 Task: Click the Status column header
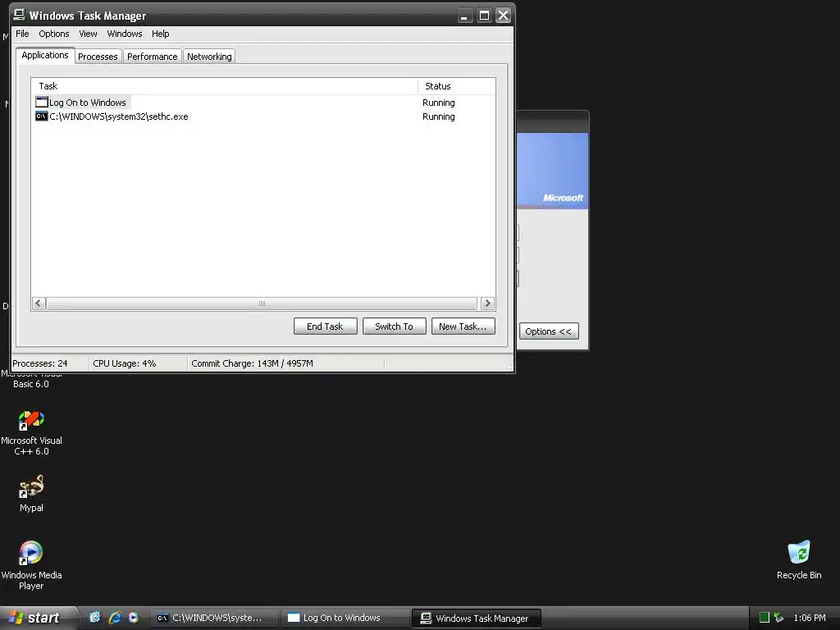coord(456,86)
